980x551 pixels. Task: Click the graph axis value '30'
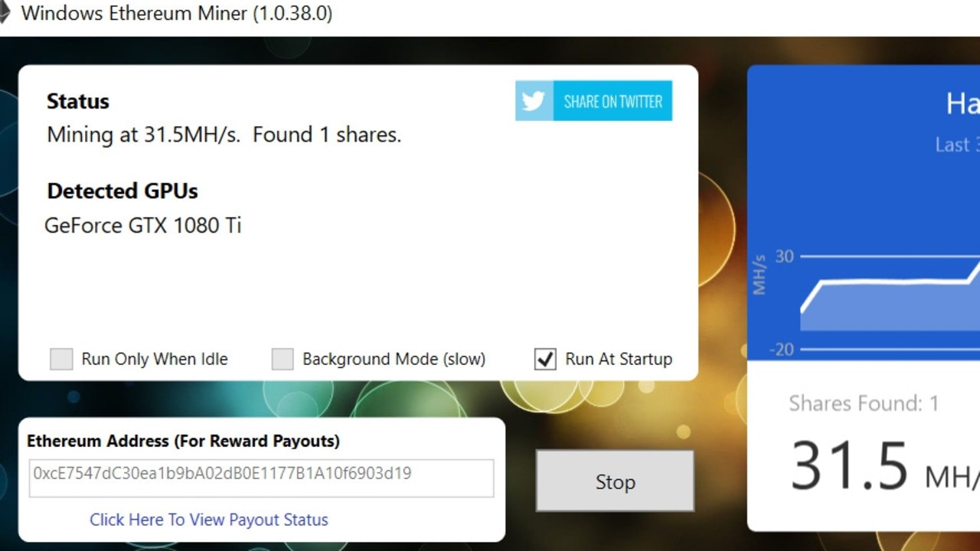(x=784, y=256)
